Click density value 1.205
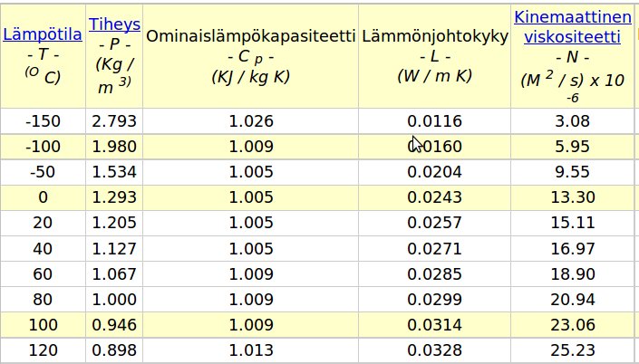This screenshot has height=364, width=639. point(114,222)
